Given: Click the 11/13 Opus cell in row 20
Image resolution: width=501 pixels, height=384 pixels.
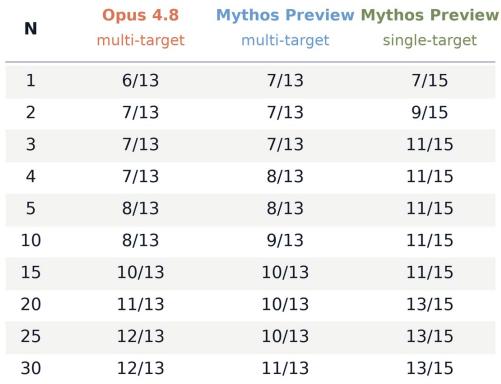Looking at the screenshot, I should point(140,304).
